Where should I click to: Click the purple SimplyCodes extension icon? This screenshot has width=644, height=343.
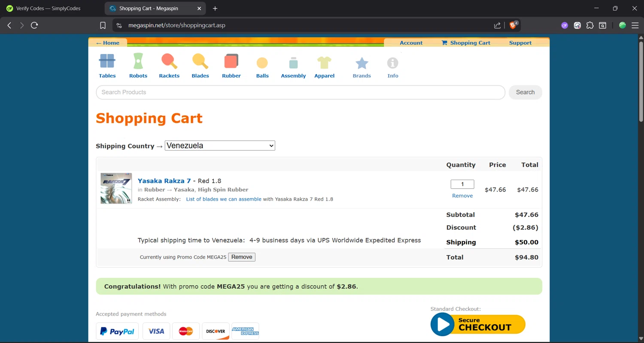(565, 25)
